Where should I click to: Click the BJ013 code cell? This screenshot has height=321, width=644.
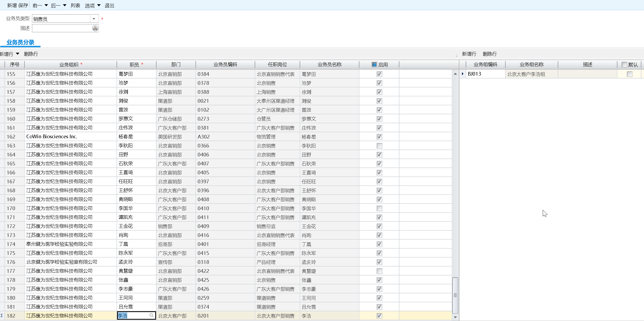point(485,74)
